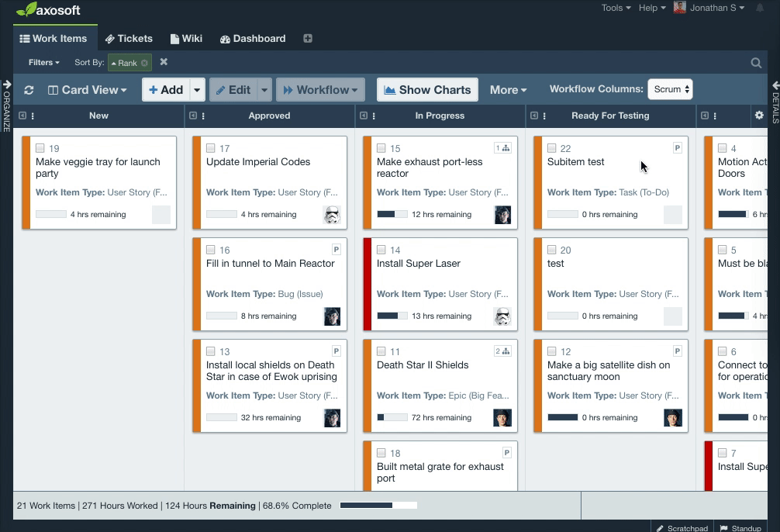Image resolution: width=780 pixels, height=532 pixels.
Task: Open search with the magnifier icon
Action: coord(756,63)
